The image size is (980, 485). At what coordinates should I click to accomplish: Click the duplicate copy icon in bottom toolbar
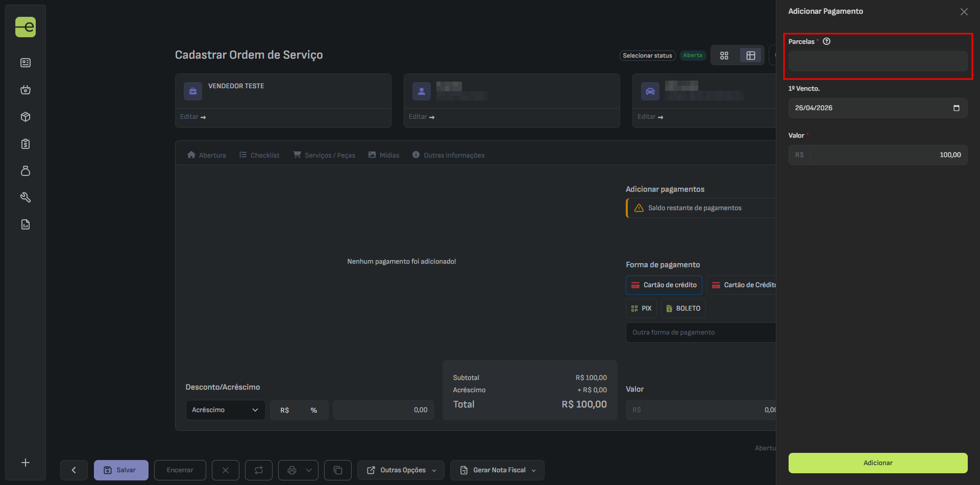tap(337, 470)
